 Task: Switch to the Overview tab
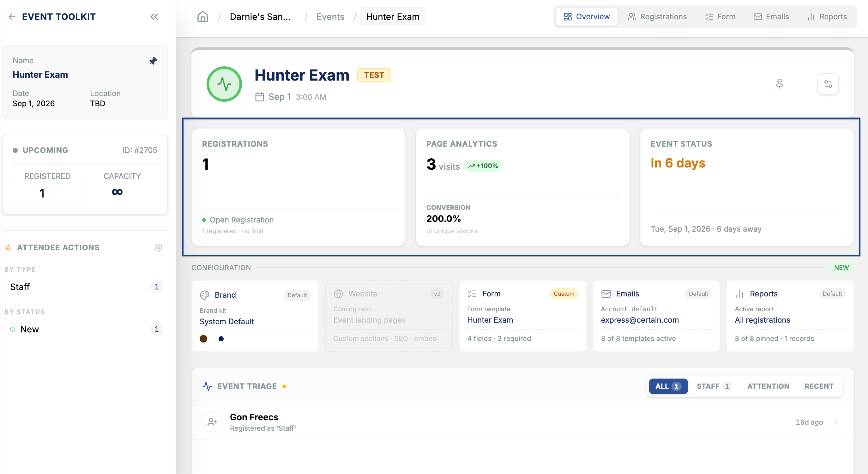point(587,16)
